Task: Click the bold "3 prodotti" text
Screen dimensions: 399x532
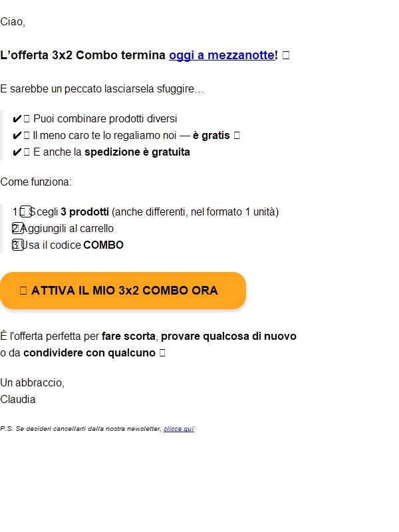Action: (x=84, y=212)
